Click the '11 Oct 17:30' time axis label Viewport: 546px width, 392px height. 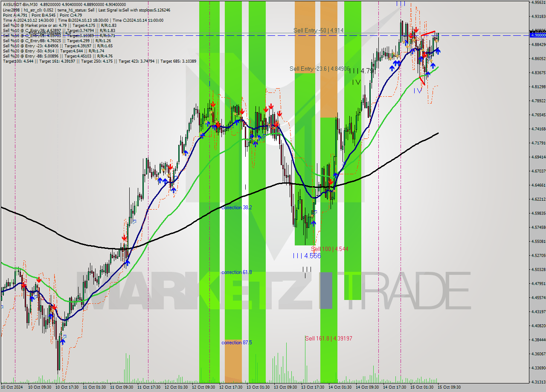pos(148,387)
